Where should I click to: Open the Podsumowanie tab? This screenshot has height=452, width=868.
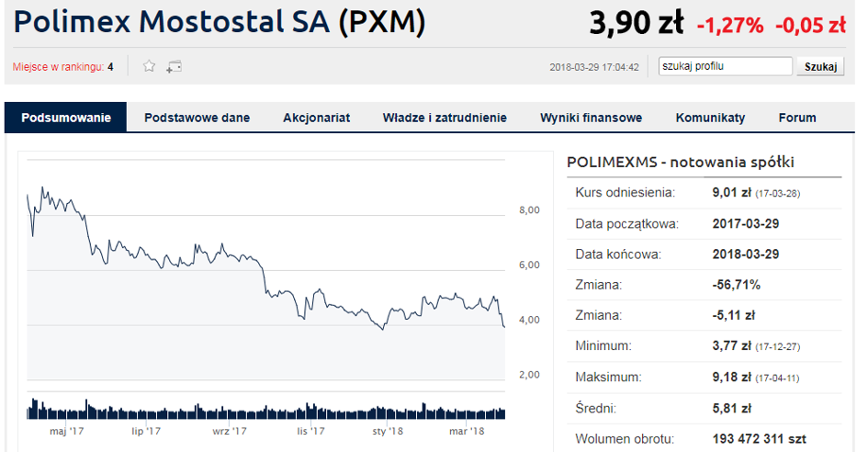(x=66, y=118)
